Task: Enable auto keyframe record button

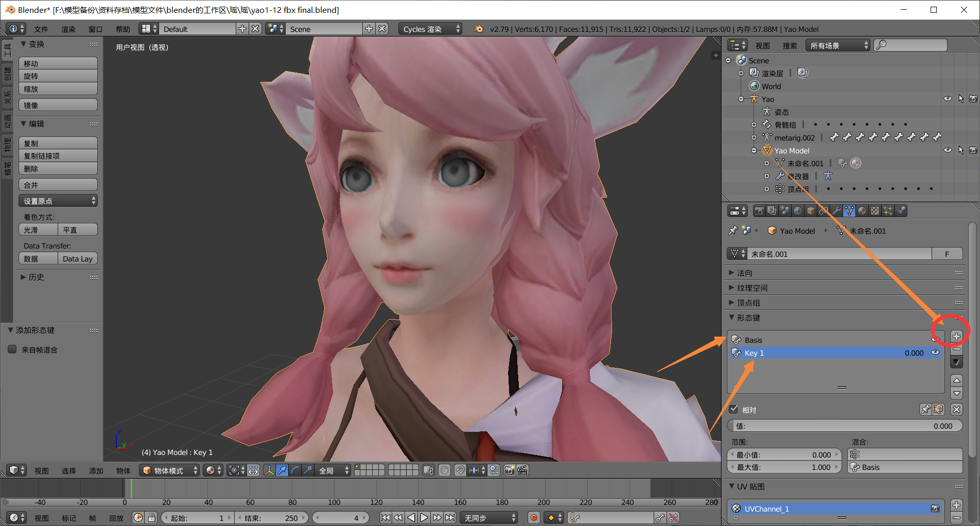Action: [x=534, y=518]
